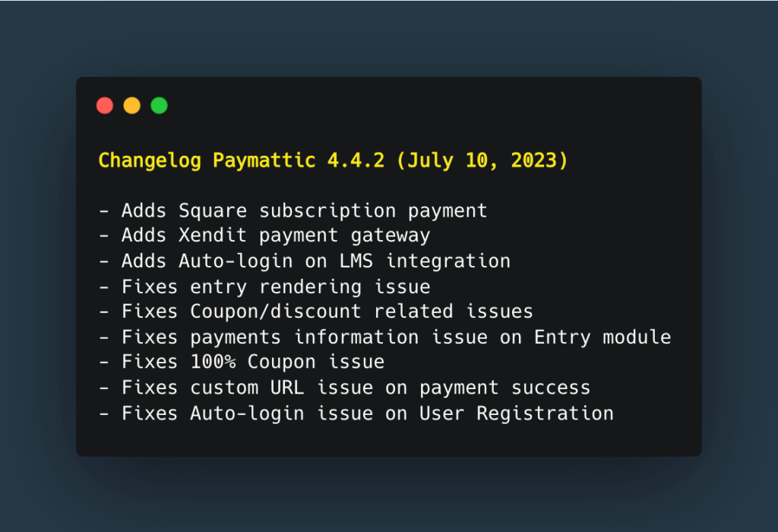778x532 pixels.
Task: Click 'Adds Square subscription payment' line
Action: 293,211
